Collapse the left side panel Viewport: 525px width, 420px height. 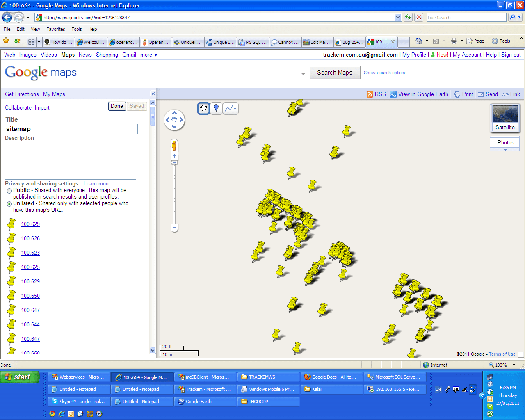coord(153,94)
